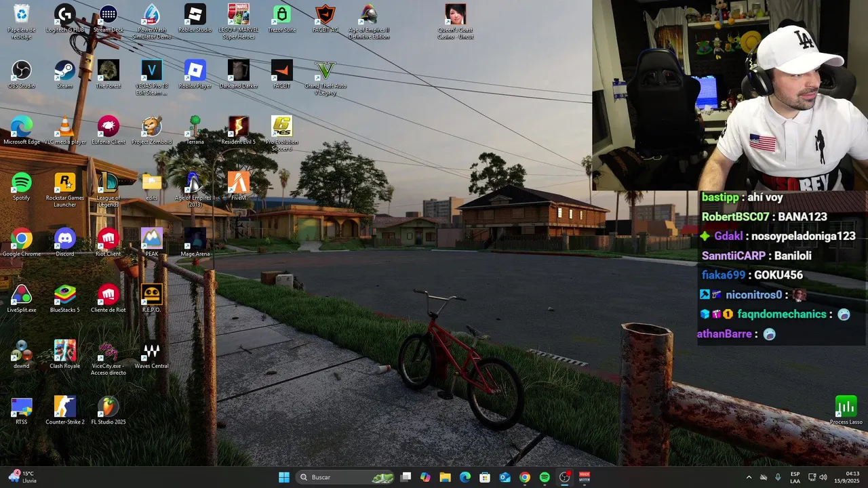868x488 pixels.
Task: Select the ViceCity.exe Acceso directo icon
Action: 108,357
